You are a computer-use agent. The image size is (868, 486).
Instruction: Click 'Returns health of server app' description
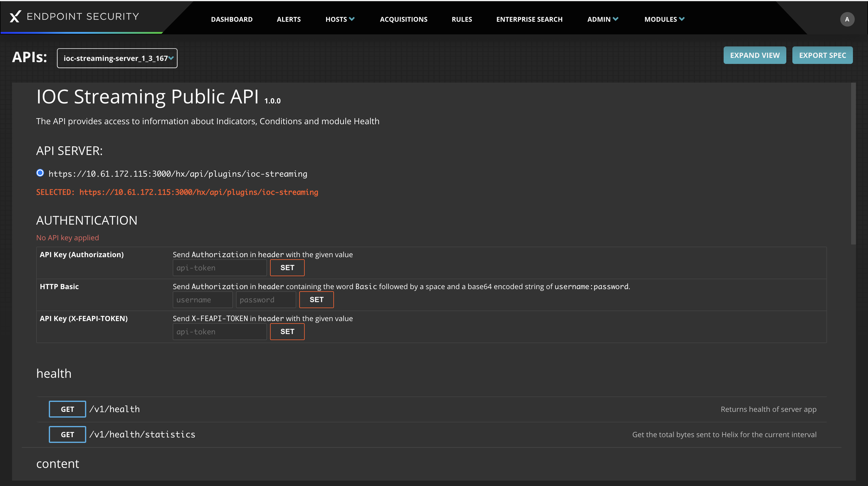[x=768, y=409]
